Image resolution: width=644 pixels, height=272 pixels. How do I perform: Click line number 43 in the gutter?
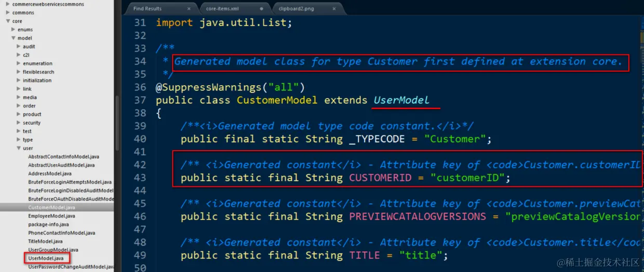(x=140, y=178)
